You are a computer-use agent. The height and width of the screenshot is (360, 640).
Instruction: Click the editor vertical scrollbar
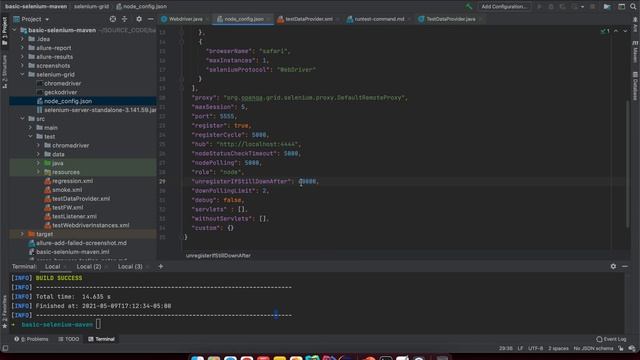(628, 163)
